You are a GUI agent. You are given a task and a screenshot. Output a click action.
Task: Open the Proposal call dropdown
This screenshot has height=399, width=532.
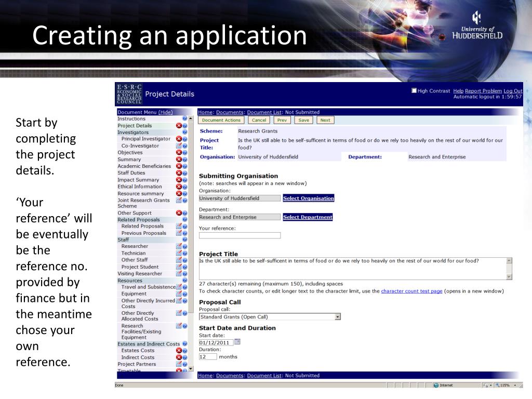337,316
